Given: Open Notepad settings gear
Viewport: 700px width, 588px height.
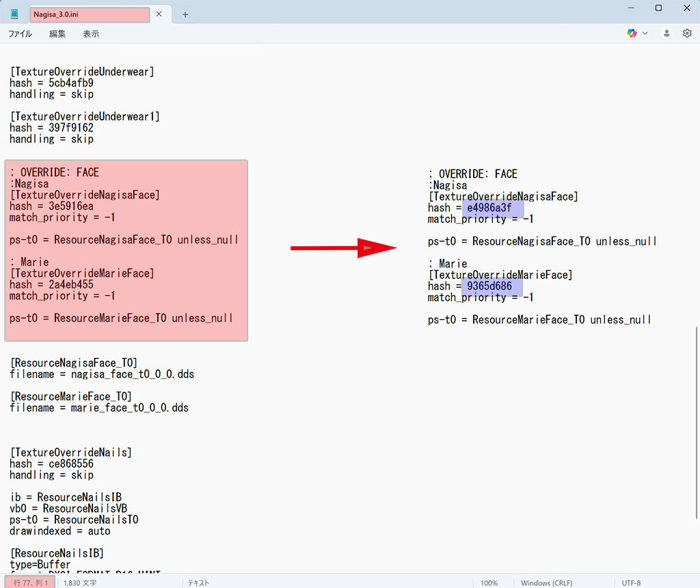Looking at the screenshot, I should (x=687, y=33).
